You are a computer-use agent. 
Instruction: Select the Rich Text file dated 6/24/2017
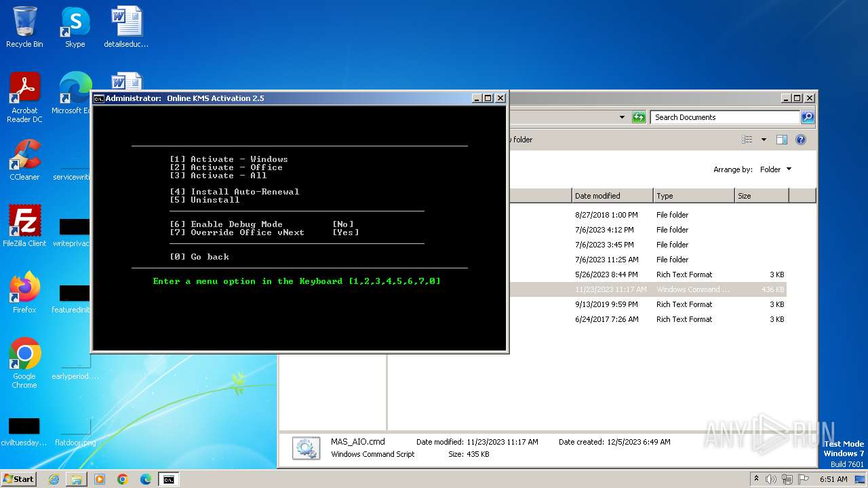click(x=648, y=319)
